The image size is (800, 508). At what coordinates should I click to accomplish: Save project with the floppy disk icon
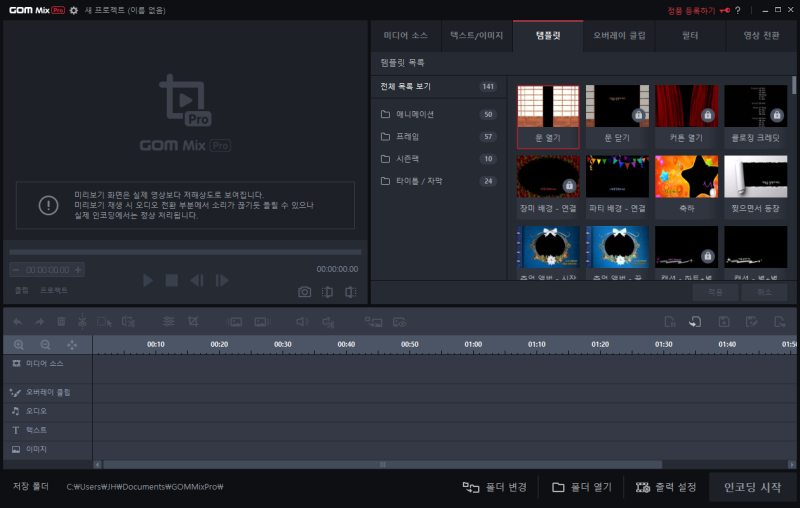coord(723,322)
